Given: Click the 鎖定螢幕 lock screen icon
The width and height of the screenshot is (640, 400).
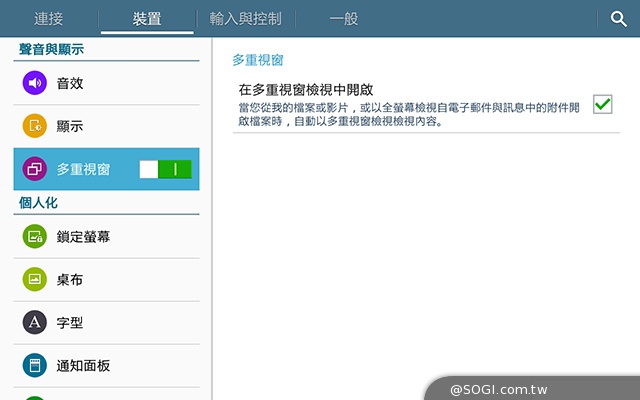Looking at the screenshot, I should click(x=35, y=237).
